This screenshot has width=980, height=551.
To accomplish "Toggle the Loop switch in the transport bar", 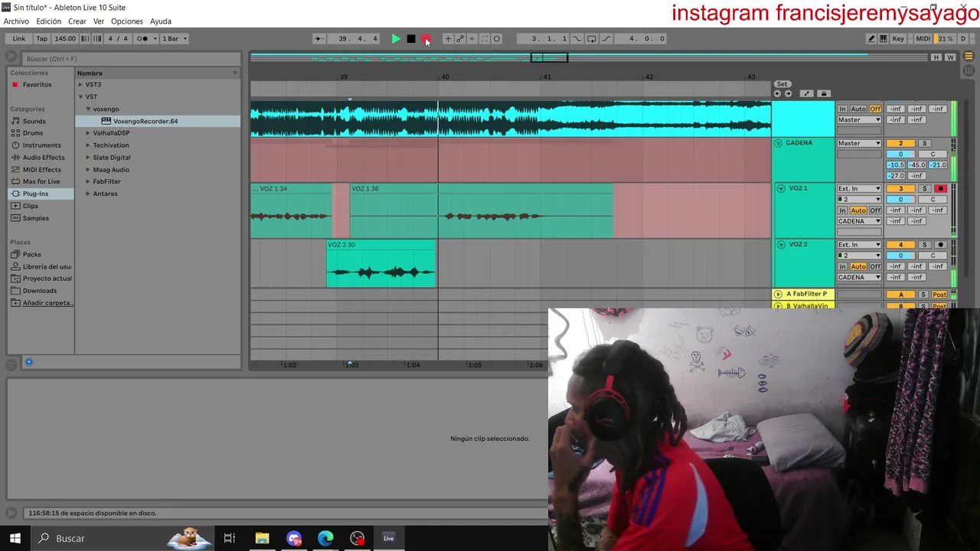I will [591, 38].
